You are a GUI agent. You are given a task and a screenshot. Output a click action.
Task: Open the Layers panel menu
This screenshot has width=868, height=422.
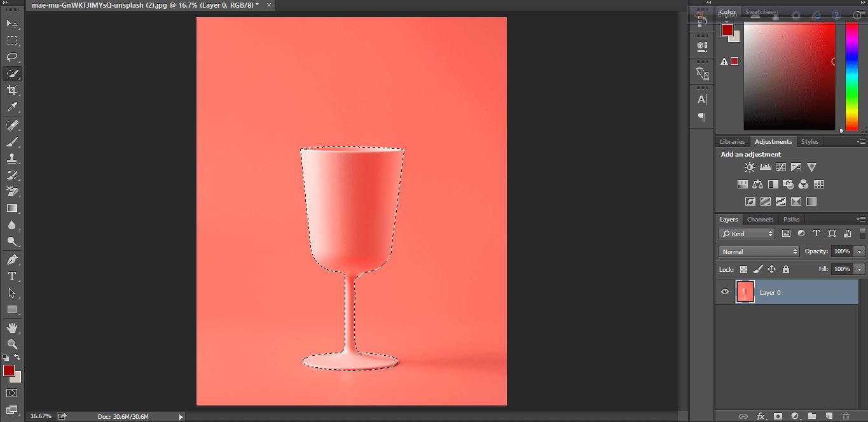coord(863,219)
